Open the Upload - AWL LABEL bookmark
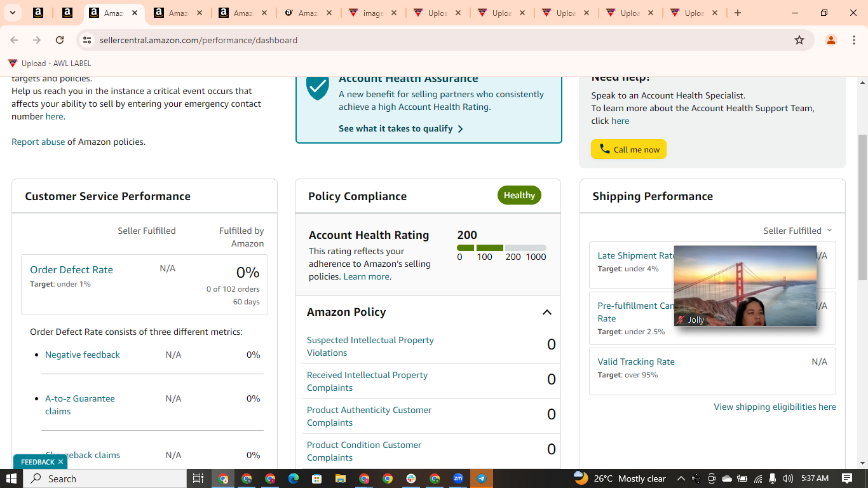Screen dimensions: 868x488 pos(50,64)
